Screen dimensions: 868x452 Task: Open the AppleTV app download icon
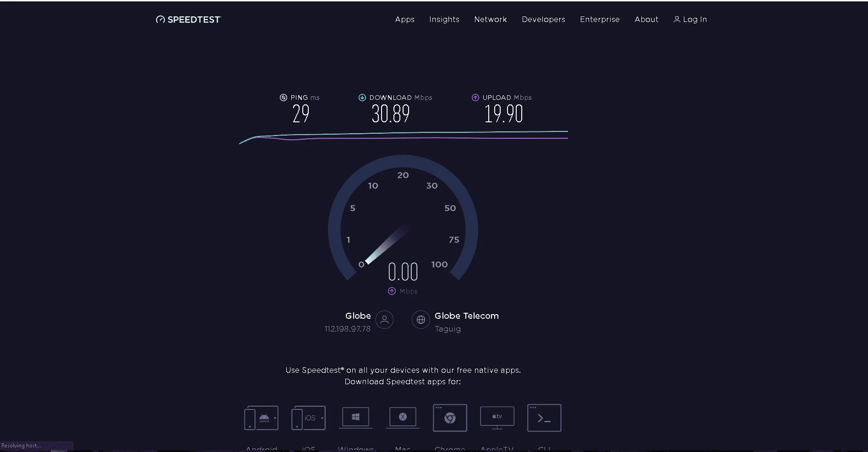(497, 418)
